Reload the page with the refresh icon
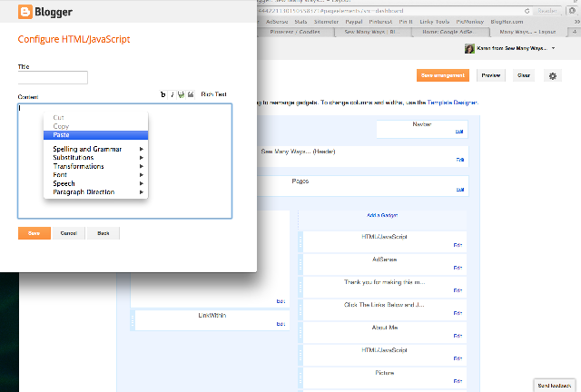Screen dimensions: 581x392 [527, 11]
